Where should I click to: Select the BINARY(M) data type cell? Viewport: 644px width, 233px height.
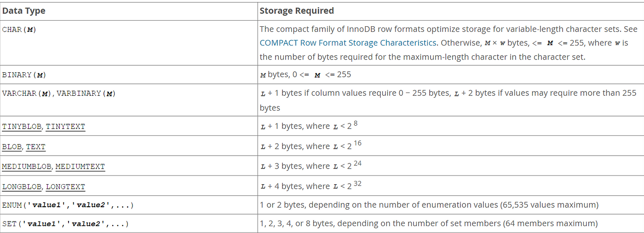point(129,75)
